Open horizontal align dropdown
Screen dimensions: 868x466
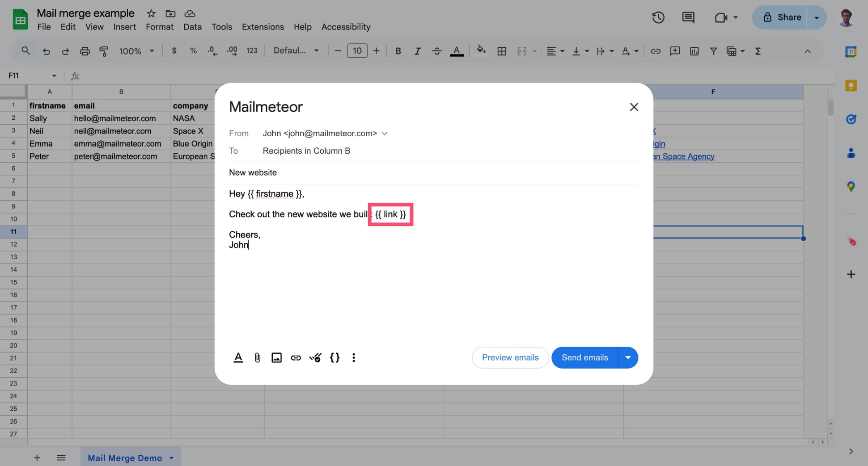tap(555, 51)
